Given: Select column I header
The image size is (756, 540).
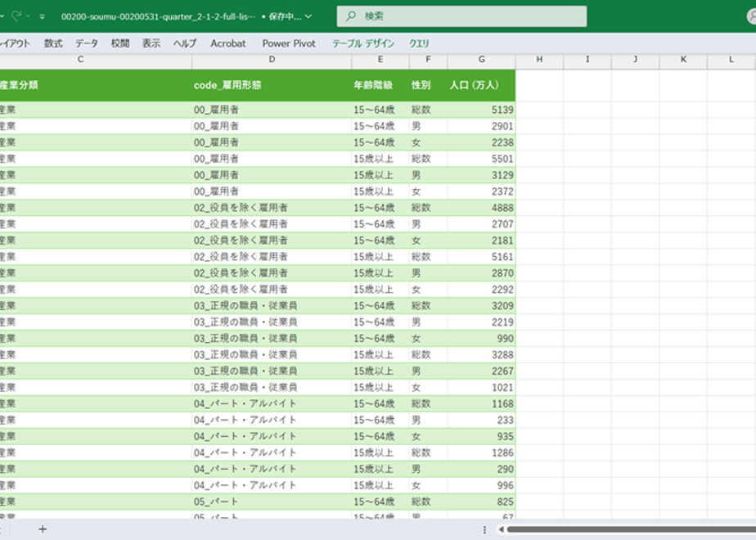Looking at the screenshot, I should pos(587,59).
